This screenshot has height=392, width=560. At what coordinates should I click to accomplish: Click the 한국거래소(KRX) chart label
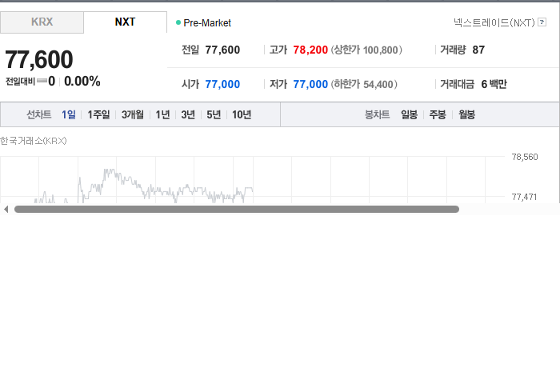34,141
